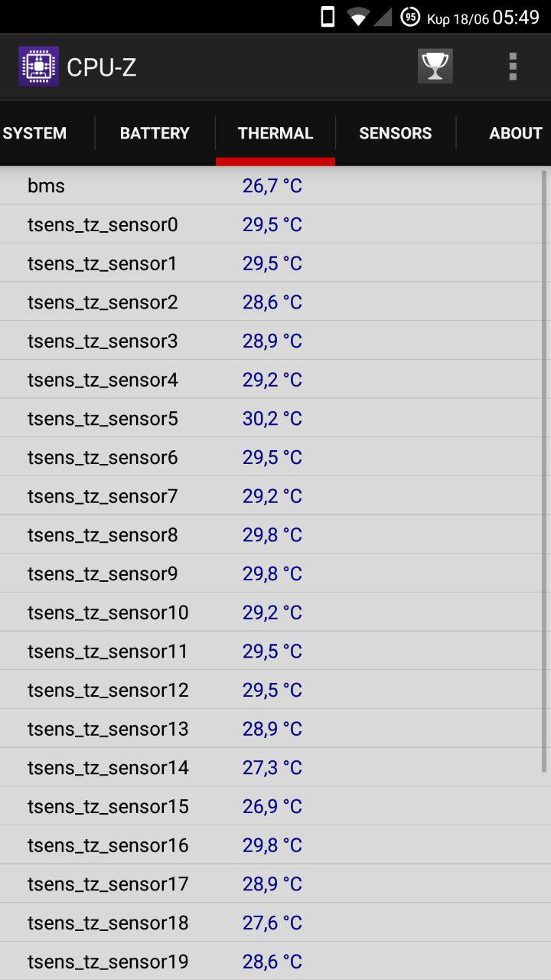Open the trophy benchmark icon
The height and width of the screenshot is (980, 551).
[x=435, y=67]
